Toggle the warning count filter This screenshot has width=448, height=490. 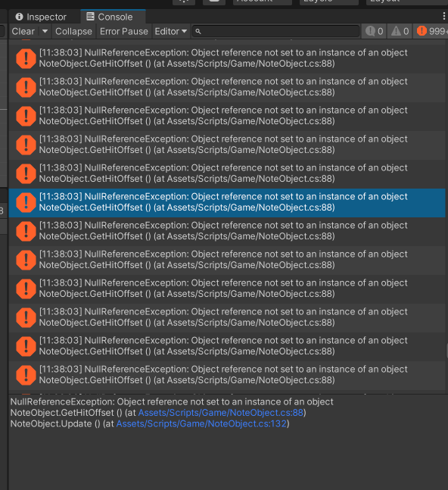tap(400, 31)
